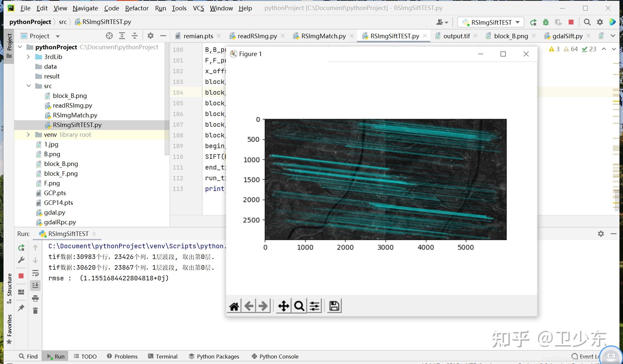Viewport: 623px width, 364px height.
Task: Toggle scroll to end in Run console
Action: [35, 285]
